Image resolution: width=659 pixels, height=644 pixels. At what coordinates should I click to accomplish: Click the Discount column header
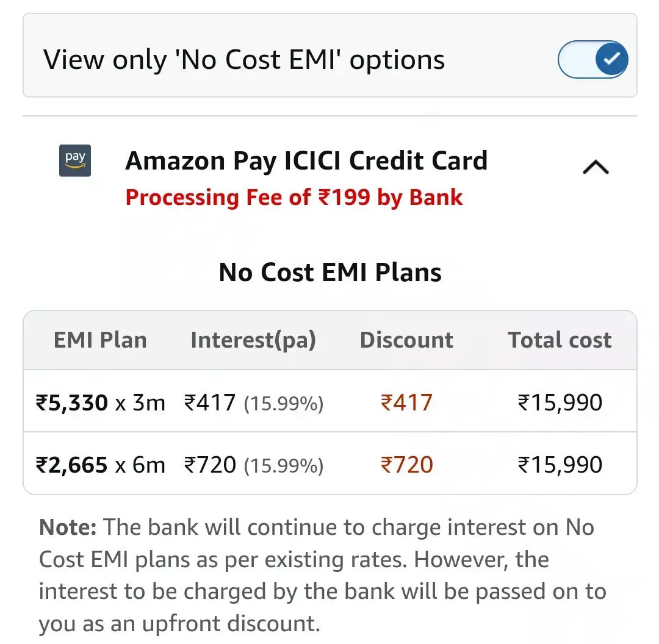tap(406, 340)
